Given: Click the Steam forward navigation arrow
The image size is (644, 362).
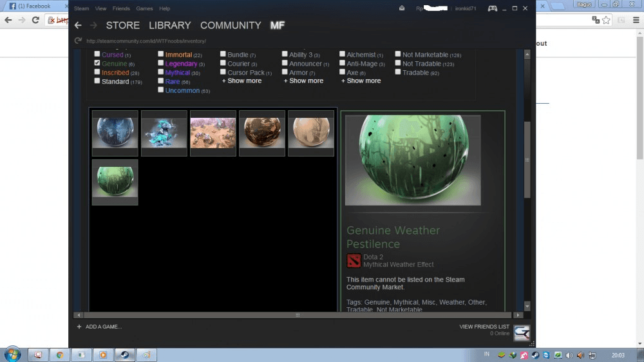Looking at the screenshot, I should click(93, 26).
